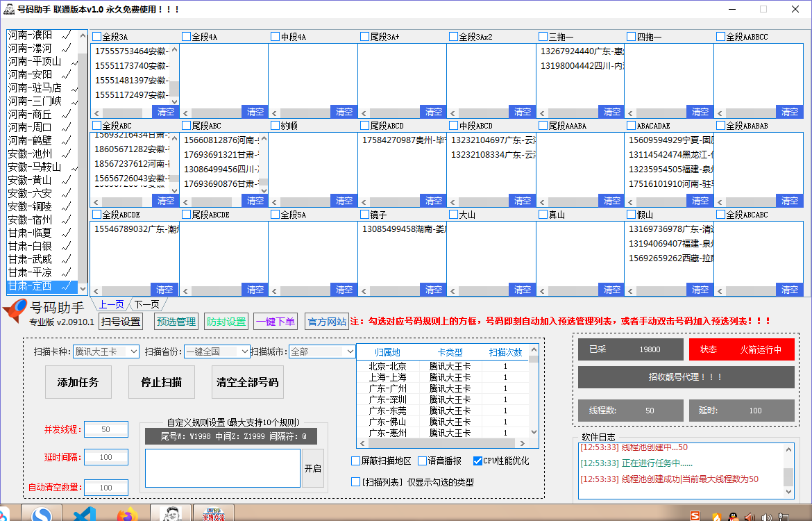Open the blue browser icon on taskbar
Screen dimensions: 812x521
click(41, 515)
